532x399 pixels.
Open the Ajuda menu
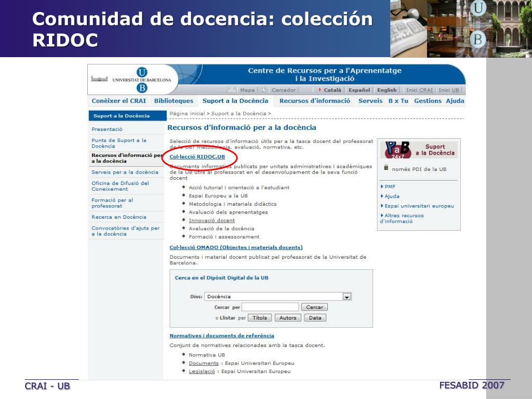tap(455, 101)
